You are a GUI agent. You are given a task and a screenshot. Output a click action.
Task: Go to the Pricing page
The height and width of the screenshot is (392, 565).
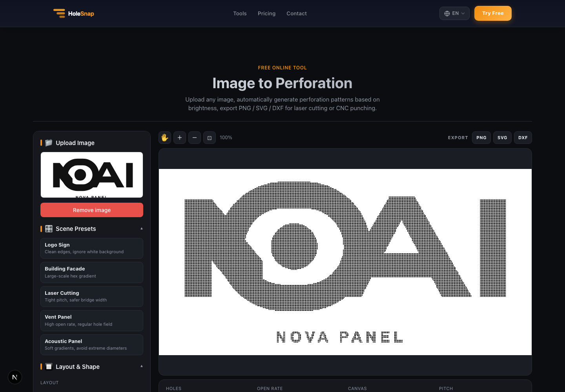click(266, 13)
